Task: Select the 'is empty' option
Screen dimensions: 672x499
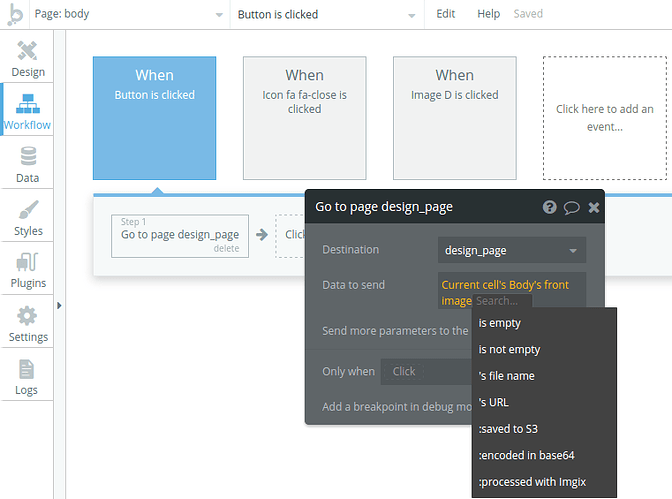Action: [544, 323]
